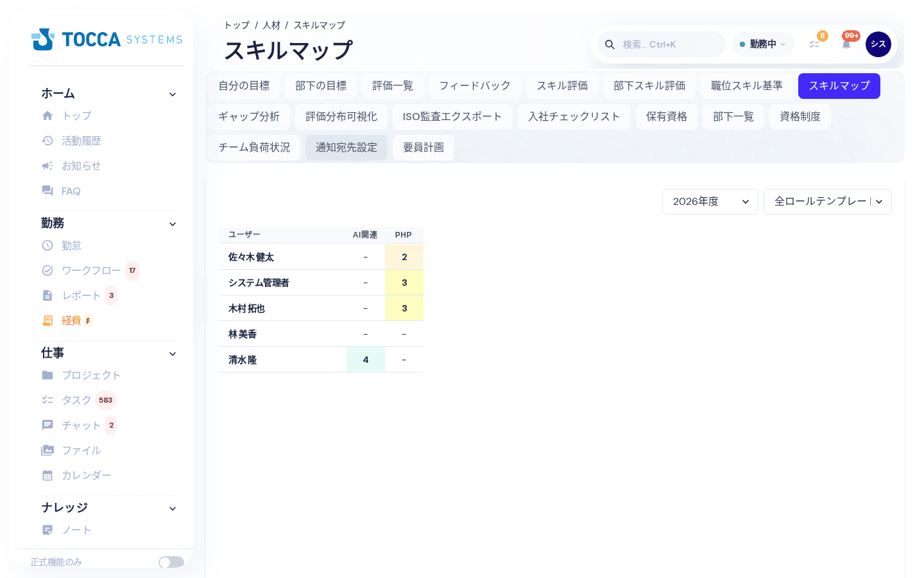Image resolution: width=924 pixels, height=578 pixels.
Task: Collapse the 勤務 sidebar section
Action: click(173, 224)
